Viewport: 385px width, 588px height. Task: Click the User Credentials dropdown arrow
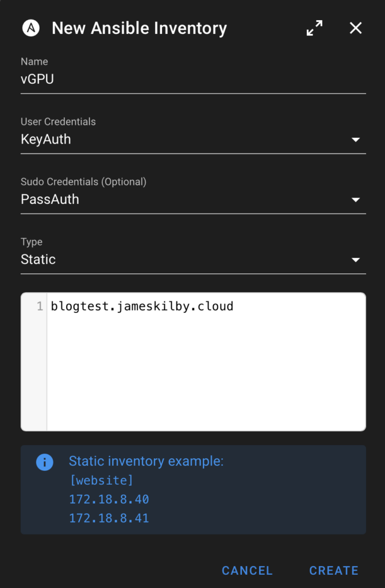click(x=356, y=140)
